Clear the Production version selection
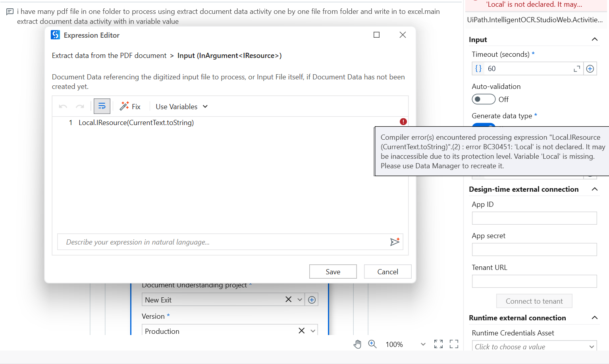Image resolution: width=609 pixels, height=364 pixels. (x=302, y=331)
